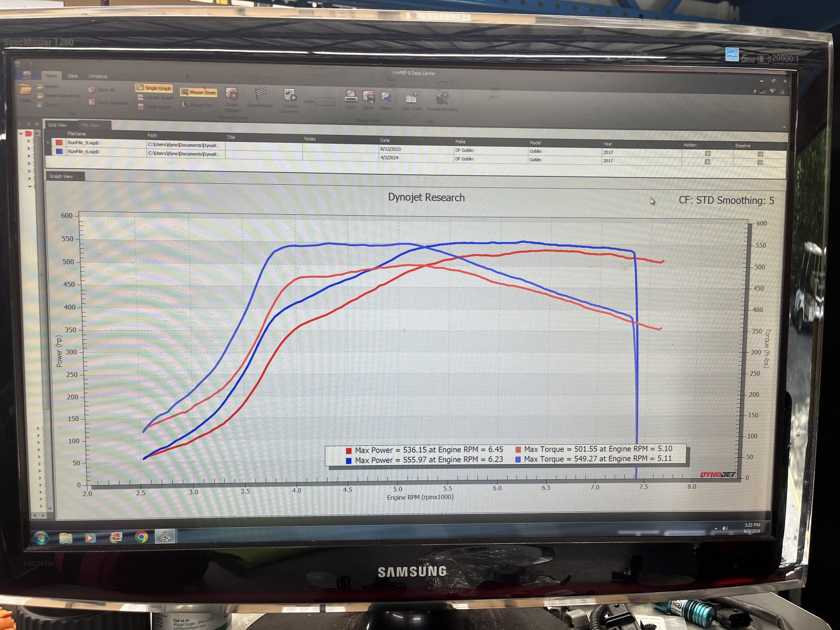The image size is (840, 630).
Task: Enable Double Graph layout
Action: point(155,98)
